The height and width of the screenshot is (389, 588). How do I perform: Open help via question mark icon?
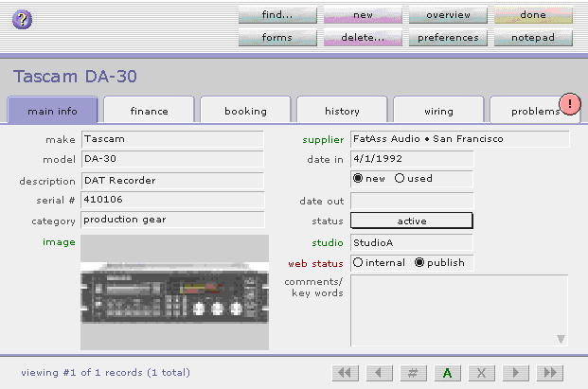22,20
